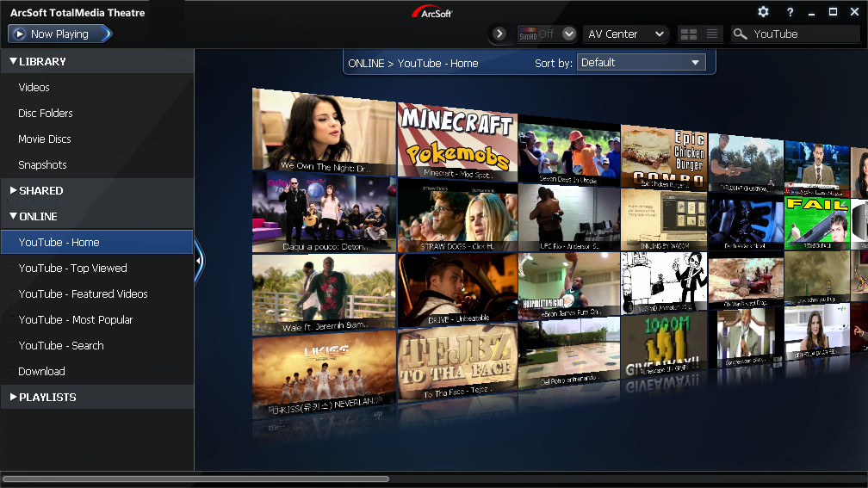The image size is (868, 488).
Task: Toggle SimHD enhancement on or off
Action: [x=536, y=34]
